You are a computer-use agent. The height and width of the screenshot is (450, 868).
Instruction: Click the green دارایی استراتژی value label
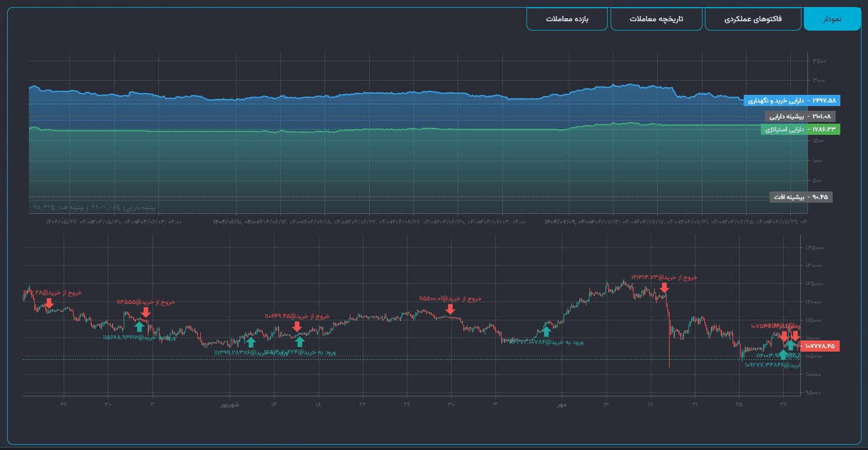(x=800, y=129)
